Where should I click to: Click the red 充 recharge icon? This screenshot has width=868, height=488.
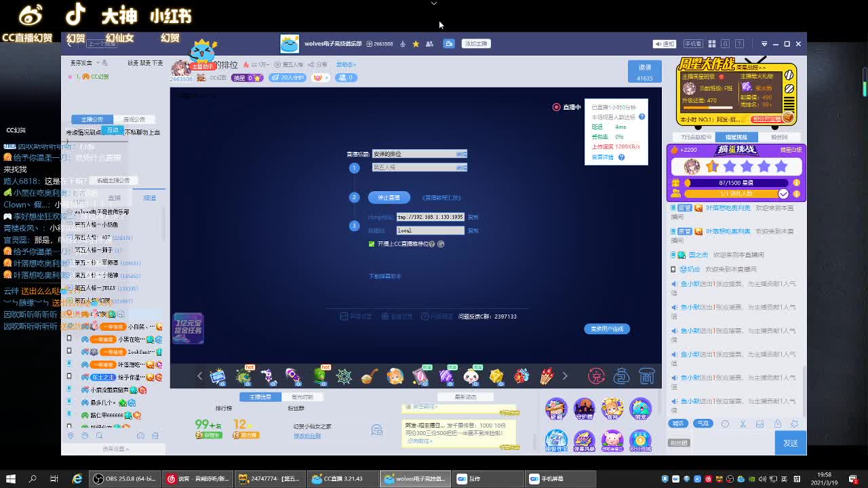click(x=596, y=376)
